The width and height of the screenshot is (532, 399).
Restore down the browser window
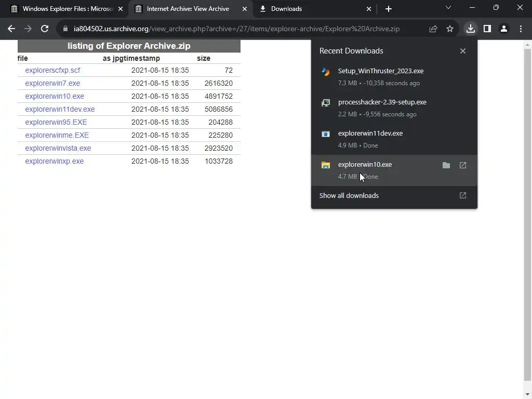pyautogui.click(x=496, y=7)
